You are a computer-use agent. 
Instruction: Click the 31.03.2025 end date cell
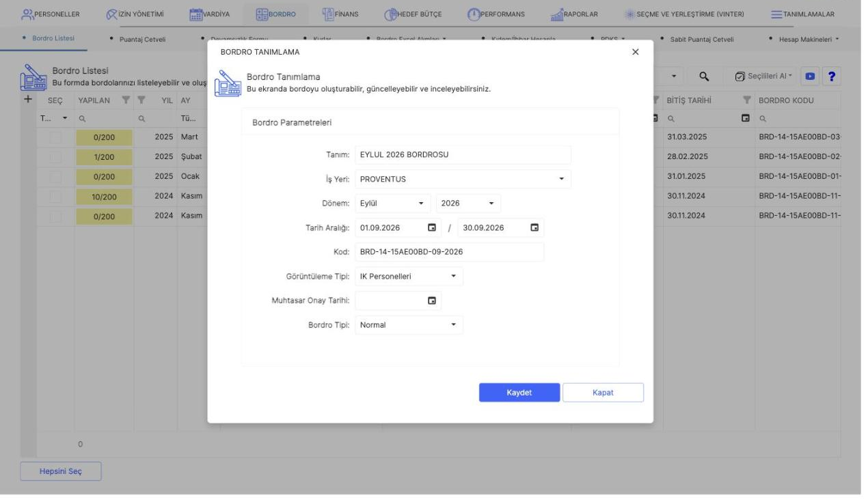[x=708, y=137]
